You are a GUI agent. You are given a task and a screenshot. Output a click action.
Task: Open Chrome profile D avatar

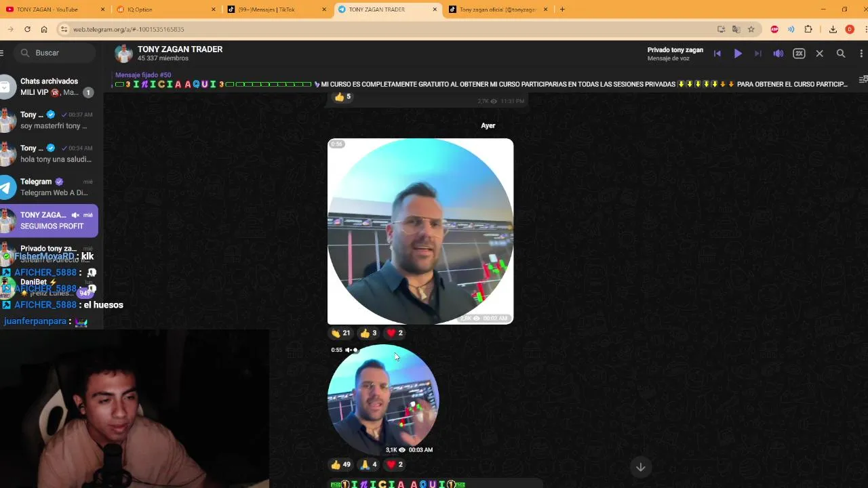[x=849, y=29]
